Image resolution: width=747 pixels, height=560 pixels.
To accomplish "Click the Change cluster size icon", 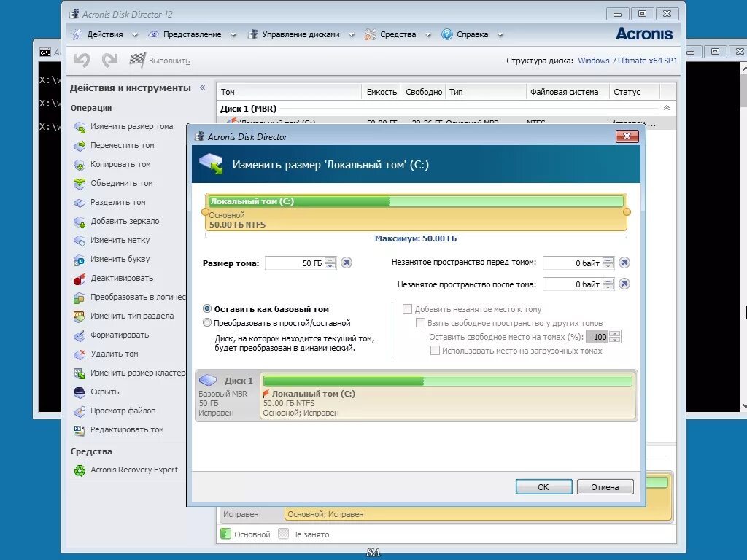I will pyautogui.click(x=79, y=373).
